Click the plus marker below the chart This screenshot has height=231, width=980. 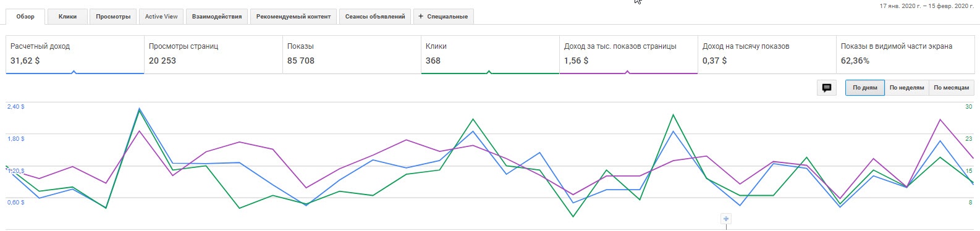click(x=726, y=219)
